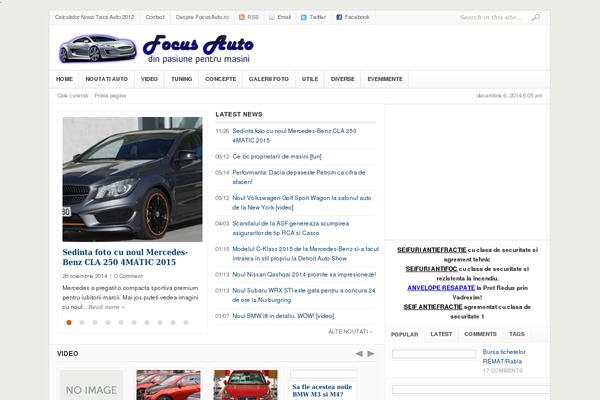Viewport: 600px width, 400px height.
Task: Switch to the COMMENTS tab
Action: 480,334
